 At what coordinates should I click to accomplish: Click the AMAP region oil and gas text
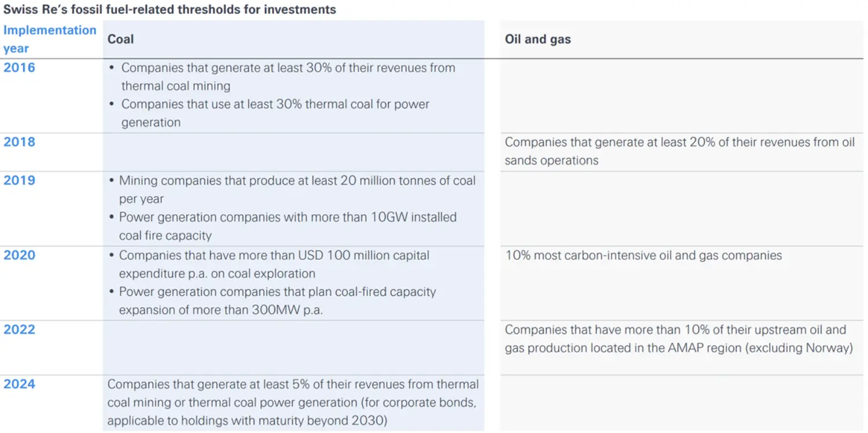(x=678, y=339)
